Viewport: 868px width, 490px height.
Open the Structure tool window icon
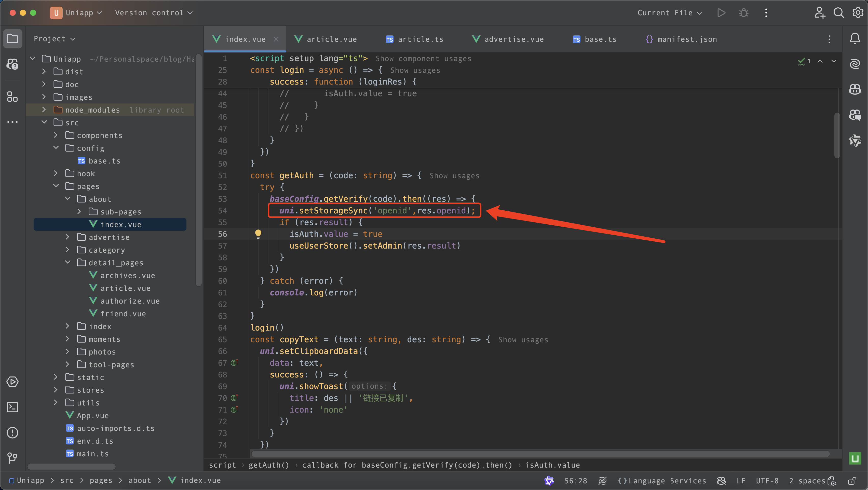coord(12,97)
